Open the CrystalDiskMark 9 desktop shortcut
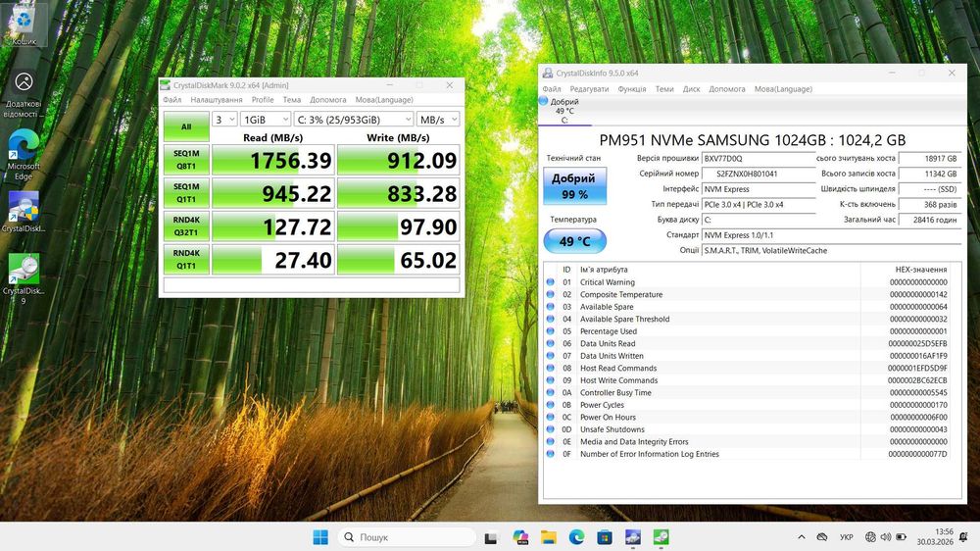980x551 pixels. pyautogui.click(x=24, y=279)
